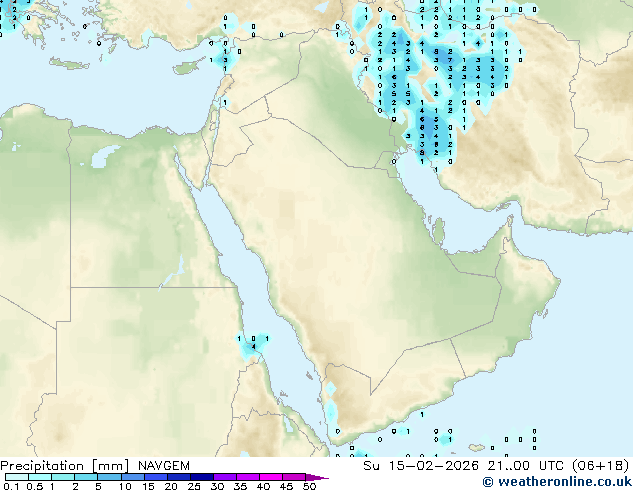The image size is (634, 490).
Task: Click the 30–35 mm purple legend swatch
Action: click(224, 477)
